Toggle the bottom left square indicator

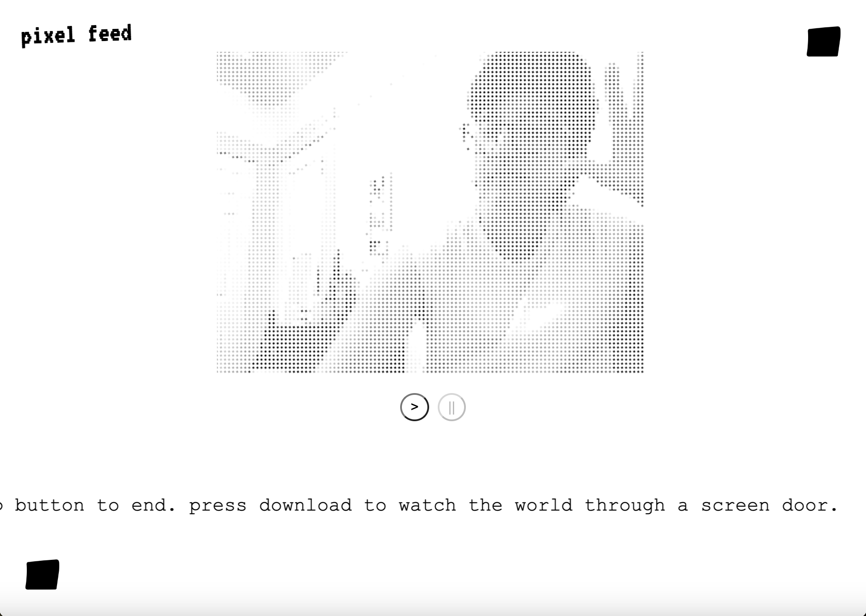[x=42, y=575]
